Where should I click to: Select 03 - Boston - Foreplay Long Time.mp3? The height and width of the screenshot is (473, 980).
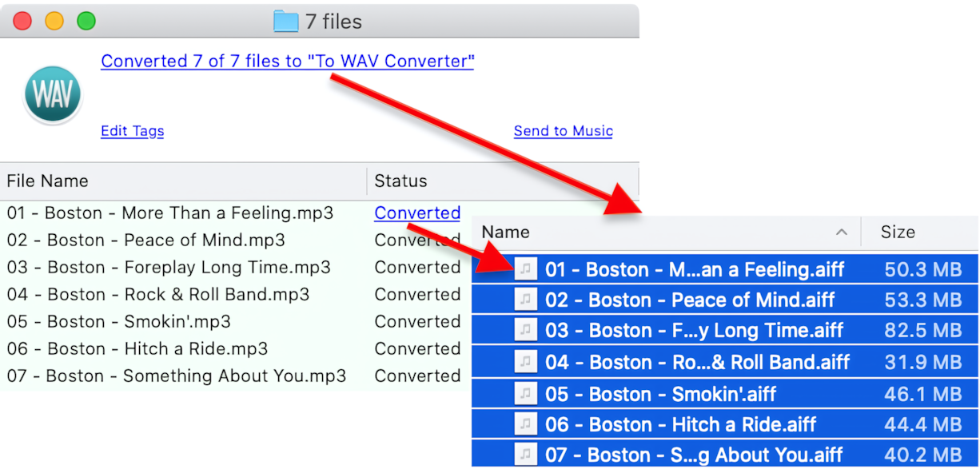pyautogui.click(x=169, y=268)
